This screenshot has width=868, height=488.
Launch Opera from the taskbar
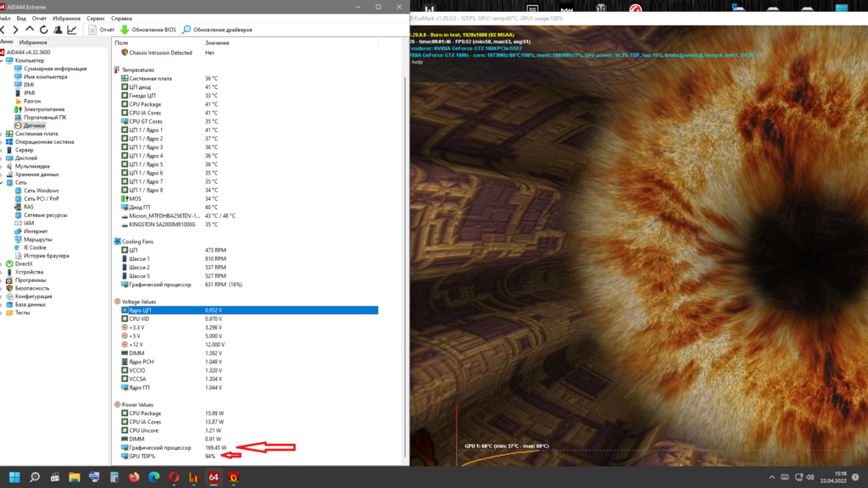174,477
